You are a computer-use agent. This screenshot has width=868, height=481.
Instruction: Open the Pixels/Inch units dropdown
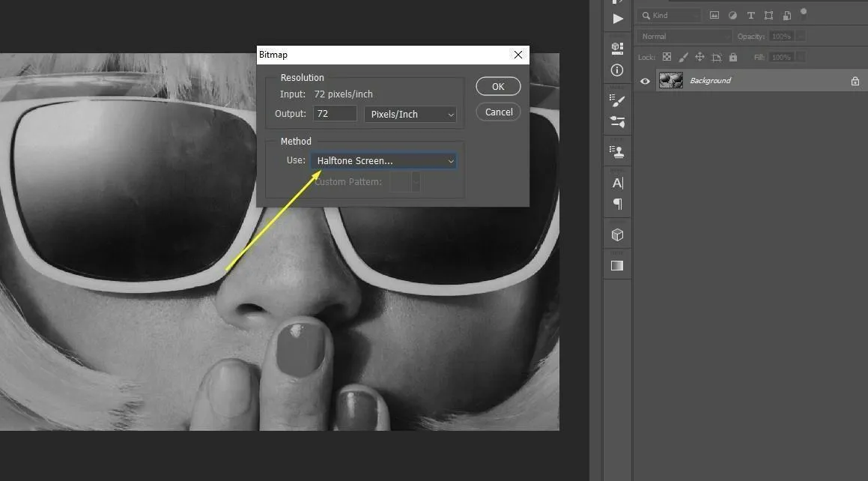(x=410, y=114)
